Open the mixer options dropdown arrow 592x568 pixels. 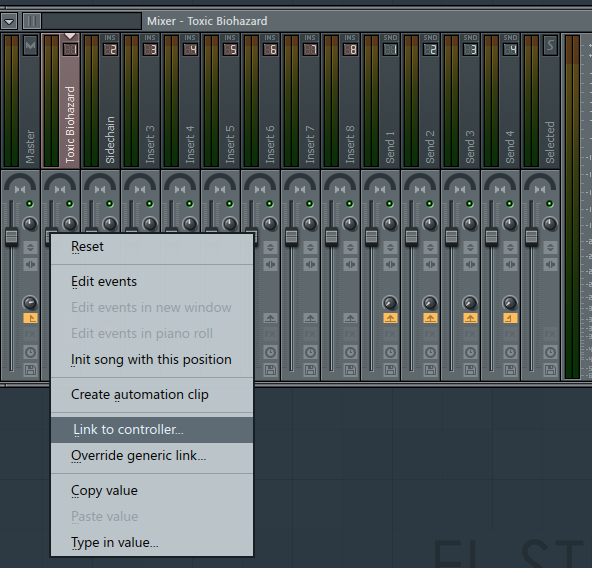tap(9, 21)
